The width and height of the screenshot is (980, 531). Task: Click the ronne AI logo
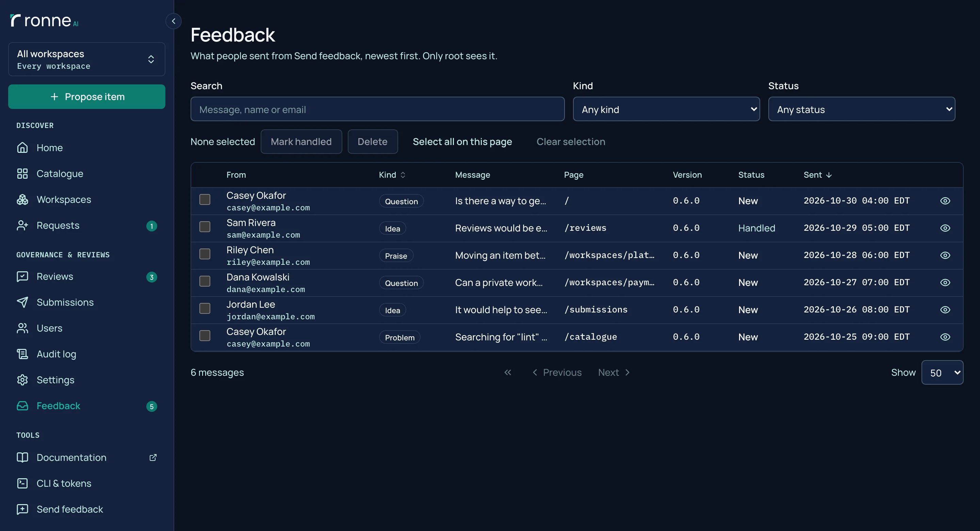coord(44,20)
